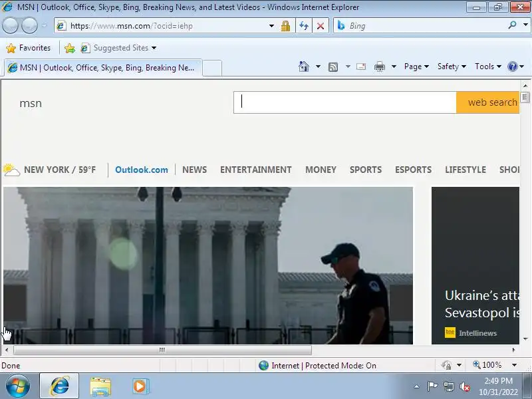The image size is (532, 399).
Task: Open the Windows Start menu
Action: click(x=18, y=386)
